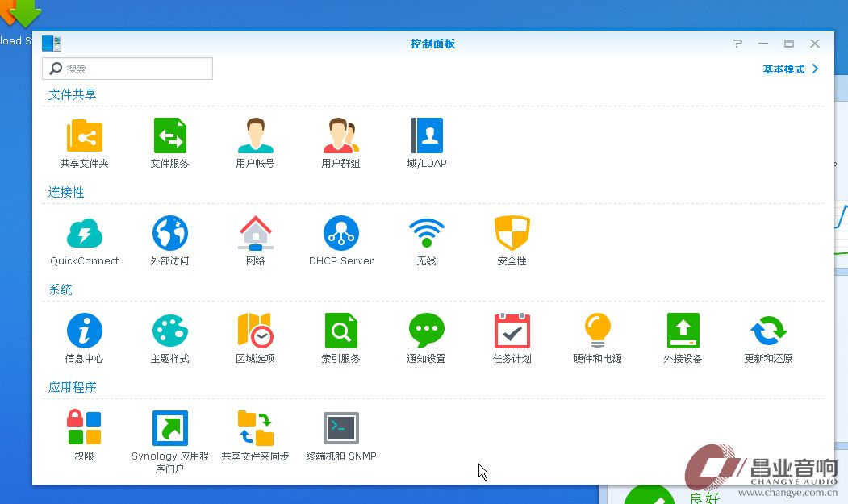Open the 共享文件夹 shared folder icon
Screen dimensions: 848x504
(85, 136)
